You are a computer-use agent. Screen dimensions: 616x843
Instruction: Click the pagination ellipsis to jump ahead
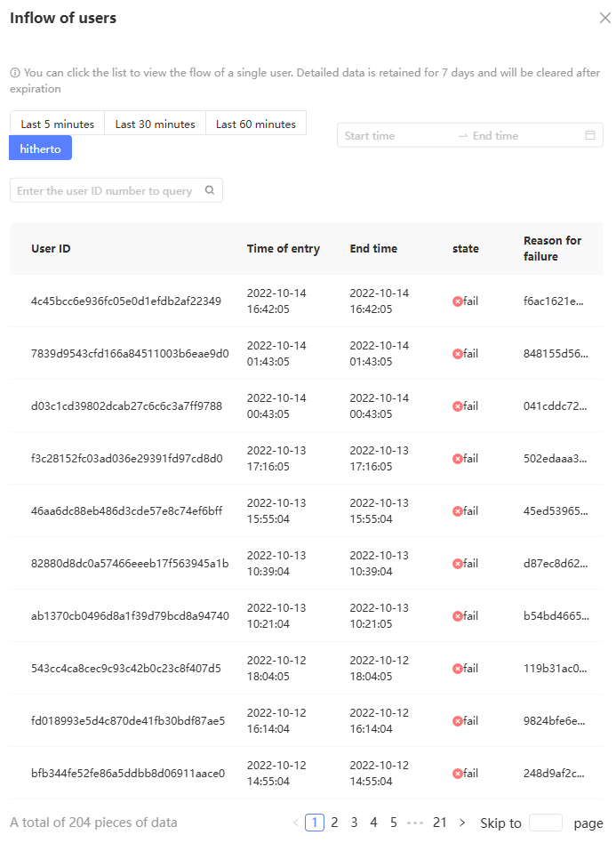tap(415, 823)
